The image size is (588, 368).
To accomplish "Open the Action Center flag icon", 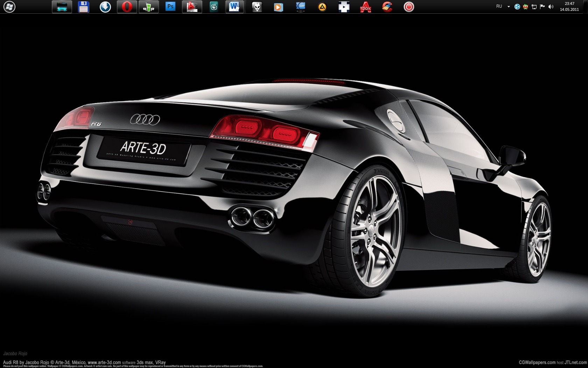I will [542, 7].
